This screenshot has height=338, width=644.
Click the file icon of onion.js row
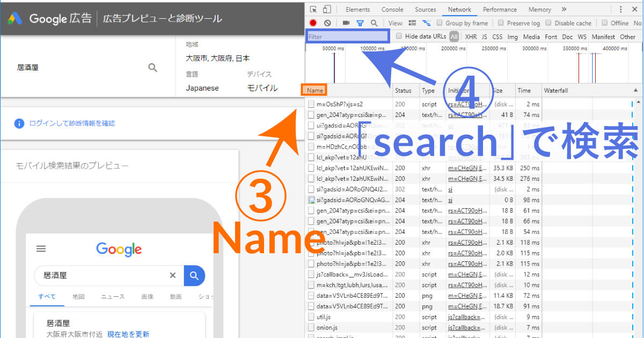(311, 327)
